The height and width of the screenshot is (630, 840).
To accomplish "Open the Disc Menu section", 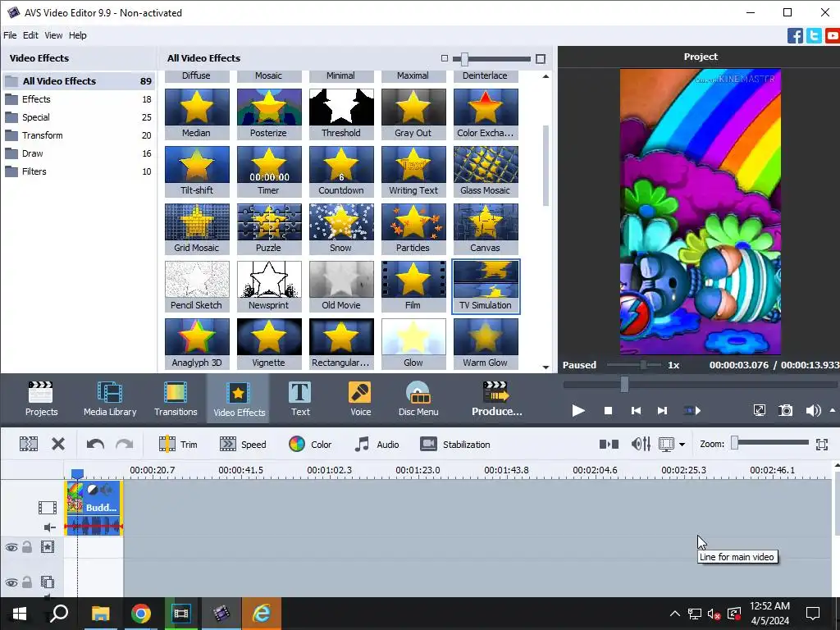I will pyautogui.click(x=418, y=399).
